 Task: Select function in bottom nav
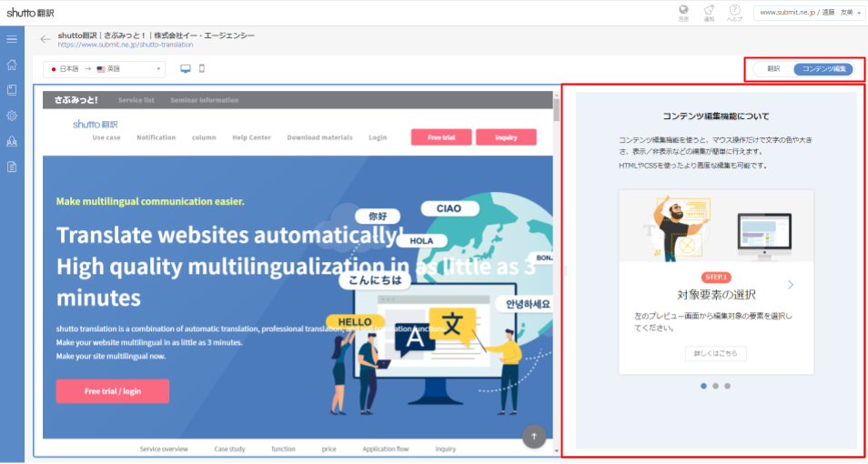click(x=284, y=449)
